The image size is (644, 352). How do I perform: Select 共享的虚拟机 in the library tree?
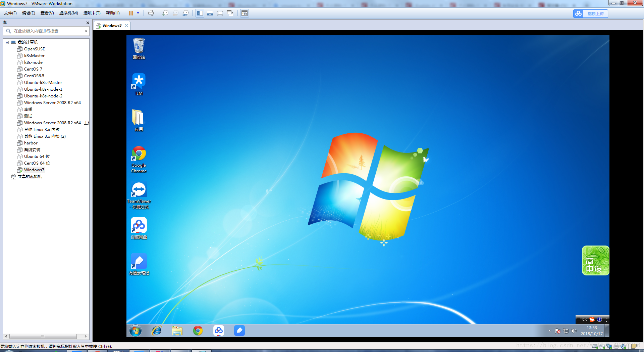coord(30,177)
